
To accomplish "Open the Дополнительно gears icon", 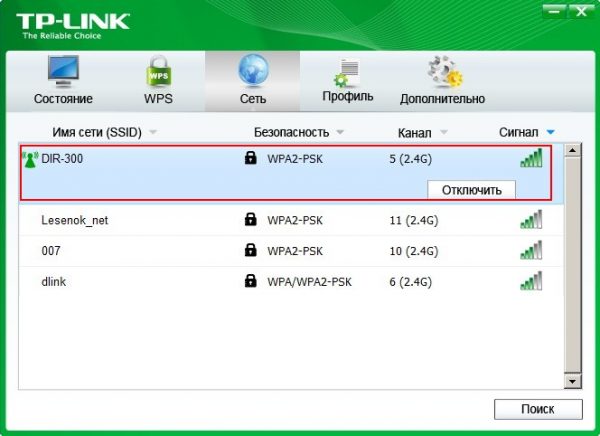I will click(x=444, y=71).
